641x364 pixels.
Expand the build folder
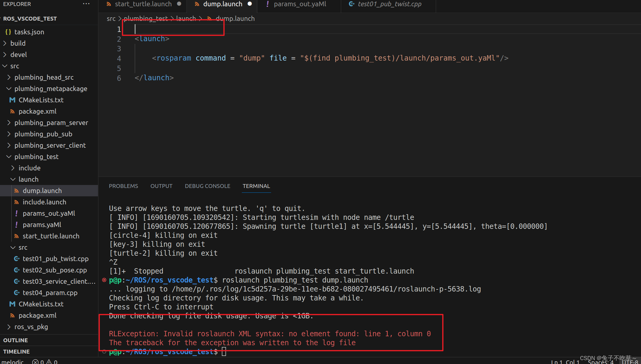[18, 43]
